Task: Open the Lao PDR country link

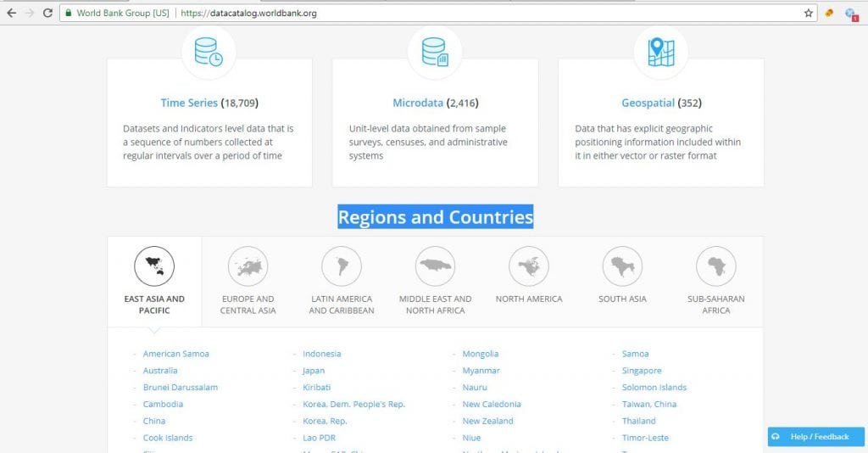Action: click(x=319, y=438)
